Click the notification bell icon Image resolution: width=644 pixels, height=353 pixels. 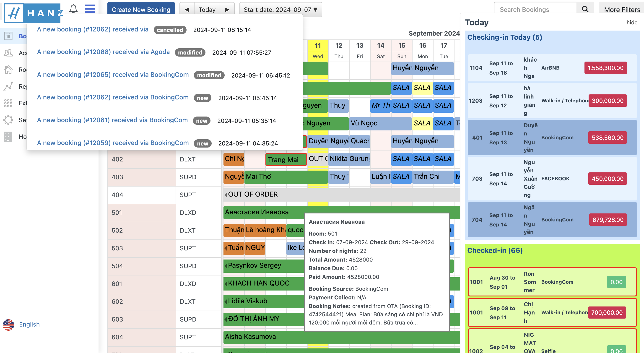[73, 9]
